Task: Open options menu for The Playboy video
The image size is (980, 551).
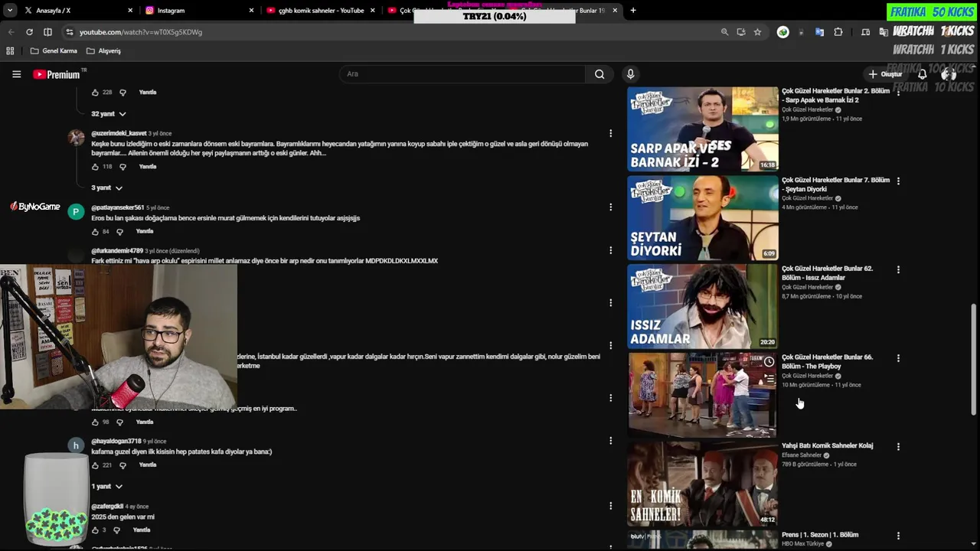Action: point(898,358)
